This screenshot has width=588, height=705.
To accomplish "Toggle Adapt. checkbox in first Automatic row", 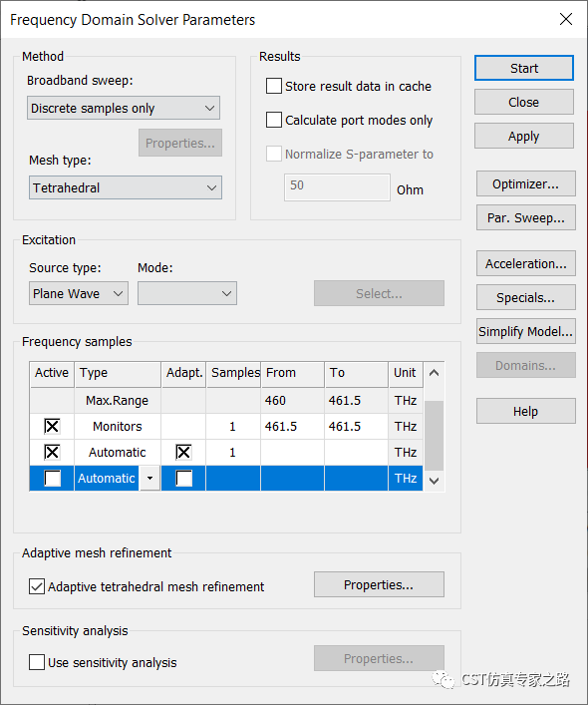I will (183, 452).
